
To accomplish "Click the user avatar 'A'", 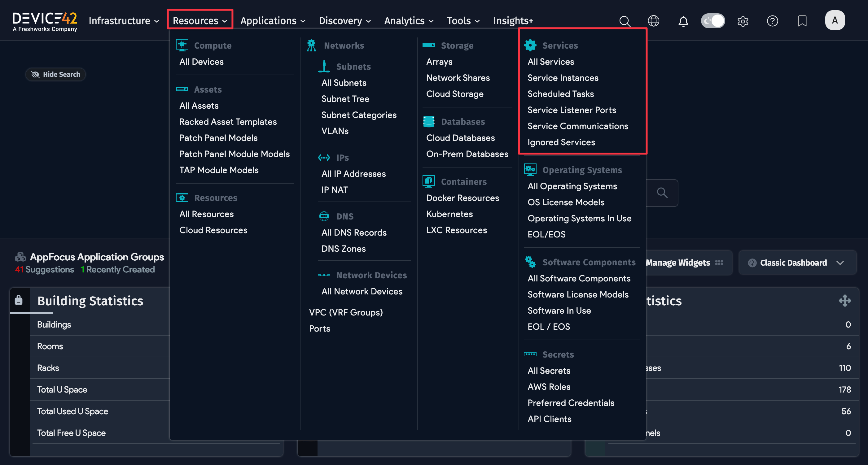I will pyautogui.click(x=835, y=20).
